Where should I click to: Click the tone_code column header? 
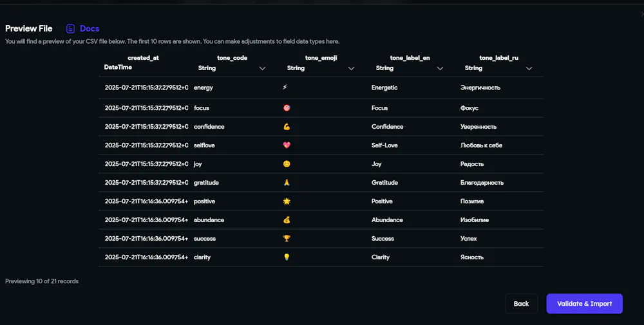click(x=232, y=58)
